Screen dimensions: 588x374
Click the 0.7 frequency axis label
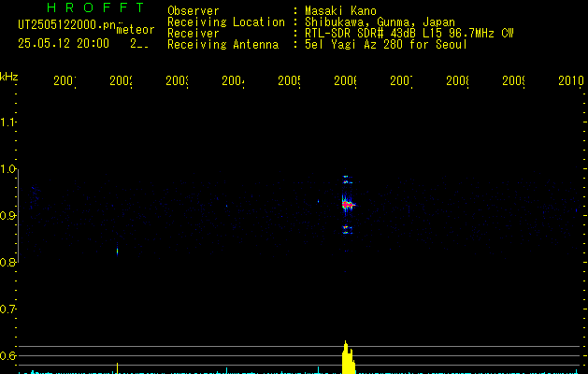7,309
